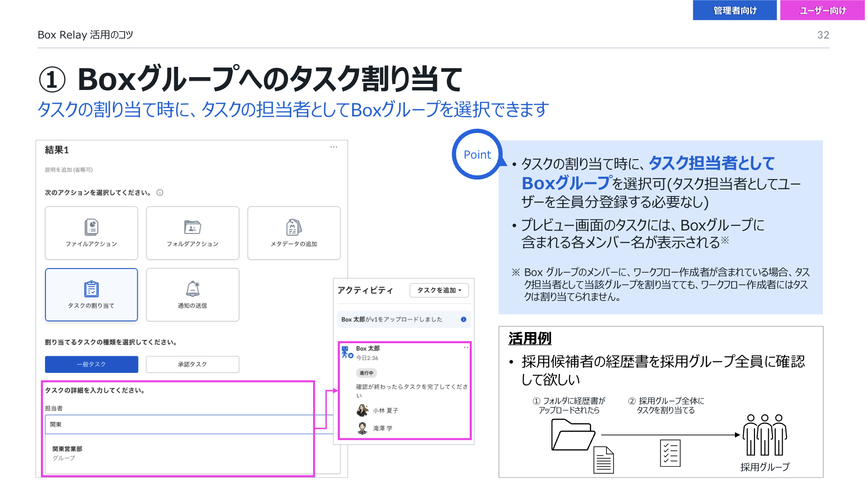
Task: Choose the メタデータの追加 metadata icon
Action: 294,227
